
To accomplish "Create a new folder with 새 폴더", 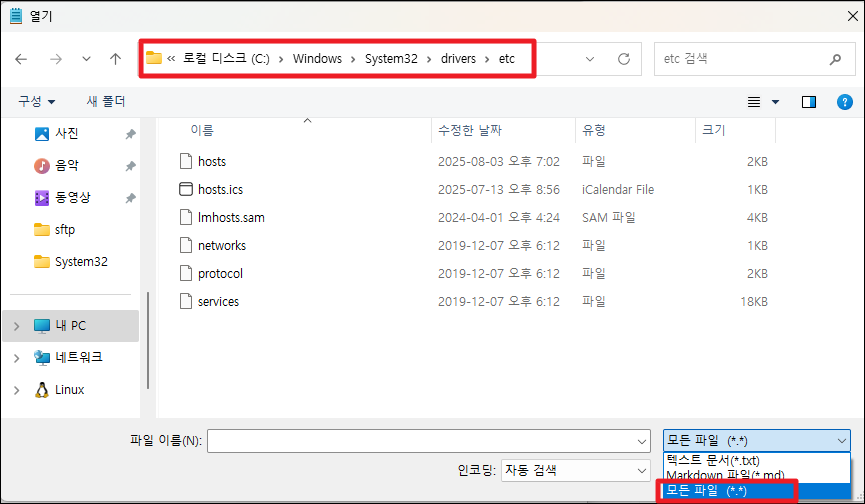I will (106, 101).
